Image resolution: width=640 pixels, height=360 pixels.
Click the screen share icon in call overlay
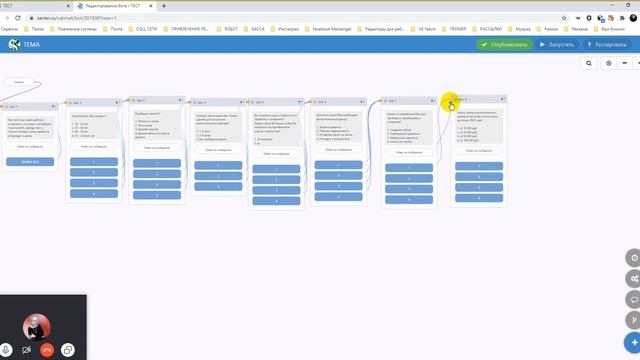pyautogui.click(x=68, y=350)
